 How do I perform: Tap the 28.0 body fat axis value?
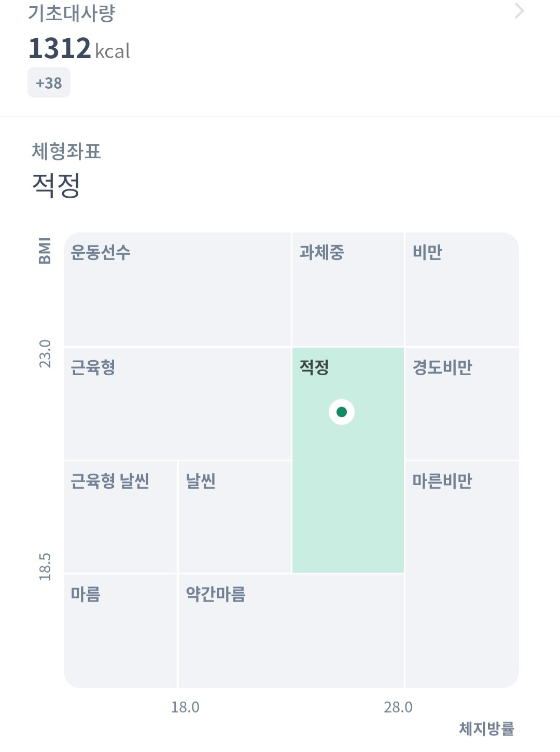pos(398,707)
